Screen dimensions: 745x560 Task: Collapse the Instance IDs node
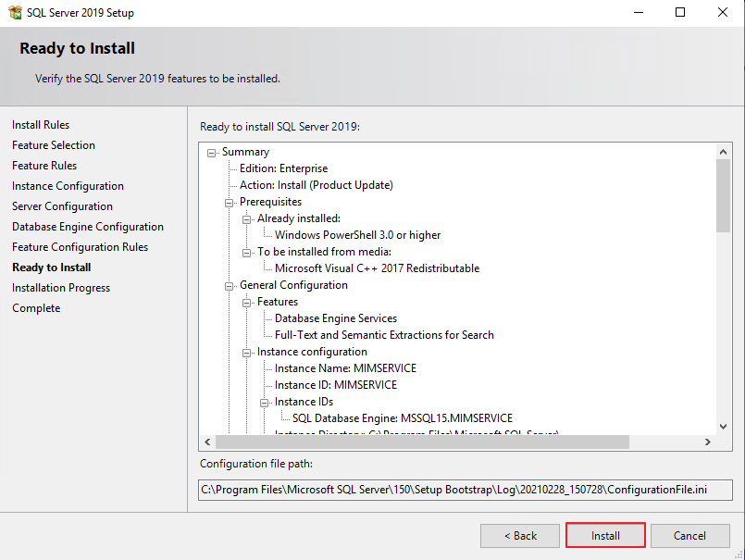264,403
